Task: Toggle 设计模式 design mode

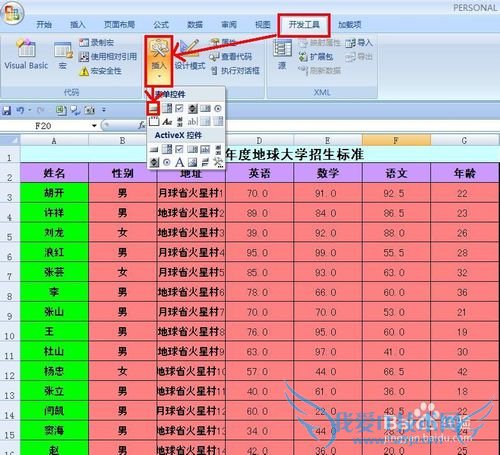Action: coord(189,54)
